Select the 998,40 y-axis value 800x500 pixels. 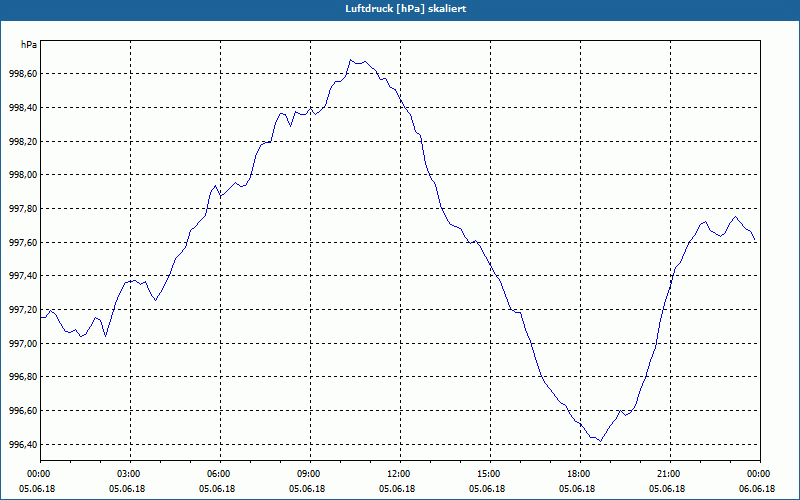[23, 108]
